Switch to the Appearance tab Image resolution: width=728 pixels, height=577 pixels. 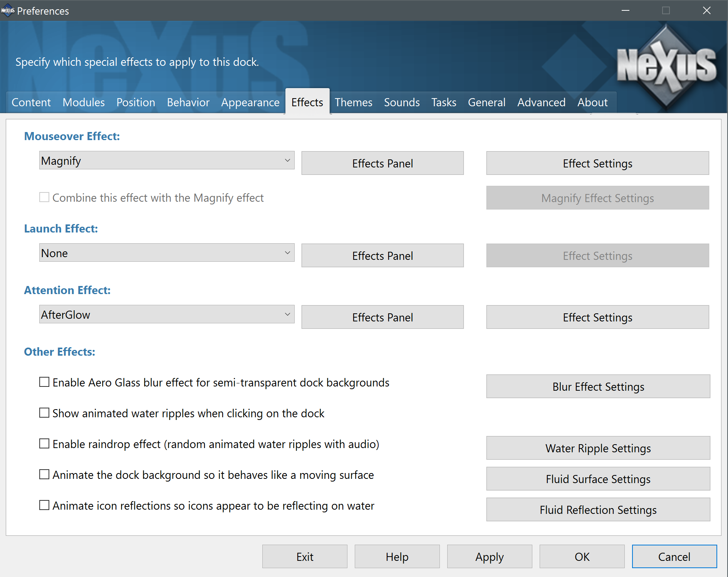click(250, 102)
